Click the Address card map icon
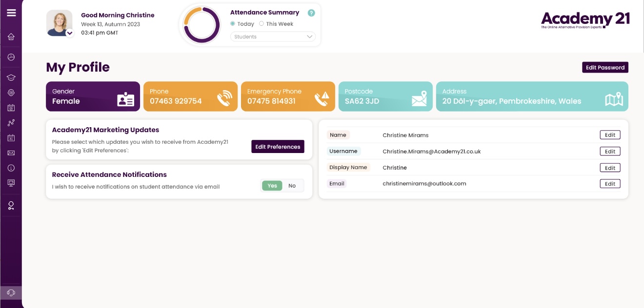Viewport: 644px width, 308px height. (614, 99)
